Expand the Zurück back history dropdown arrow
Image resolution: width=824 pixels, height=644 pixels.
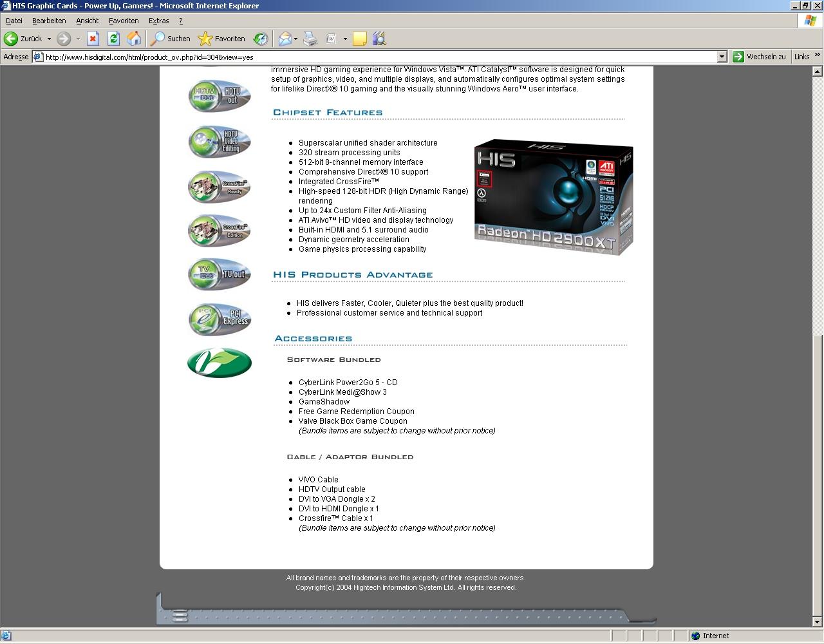click(x=49, y=39)
